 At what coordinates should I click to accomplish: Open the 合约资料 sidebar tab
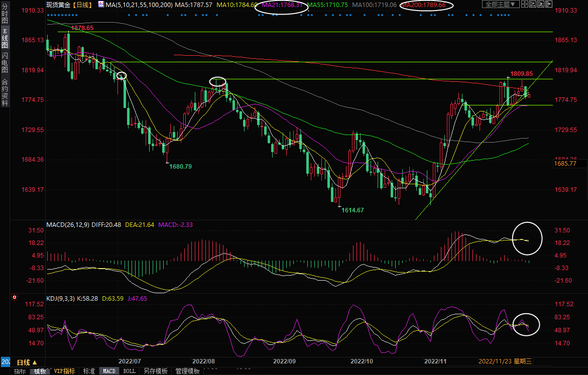tap(5, 92)
